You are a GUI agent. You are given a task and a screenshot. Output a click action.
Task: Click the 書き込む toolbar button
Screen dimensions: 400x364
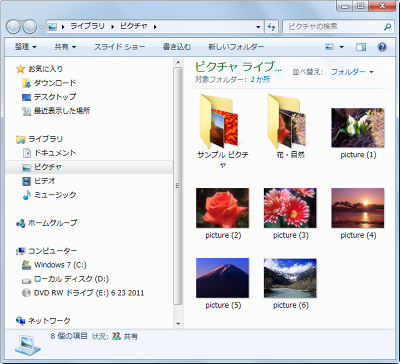[x=177, y=47]
